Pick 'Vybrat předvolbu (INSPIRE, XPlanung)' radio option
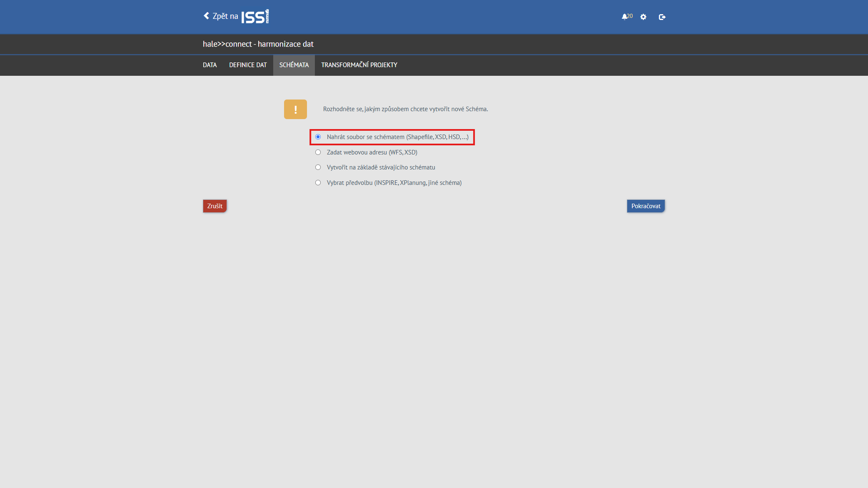 point(318,183)
